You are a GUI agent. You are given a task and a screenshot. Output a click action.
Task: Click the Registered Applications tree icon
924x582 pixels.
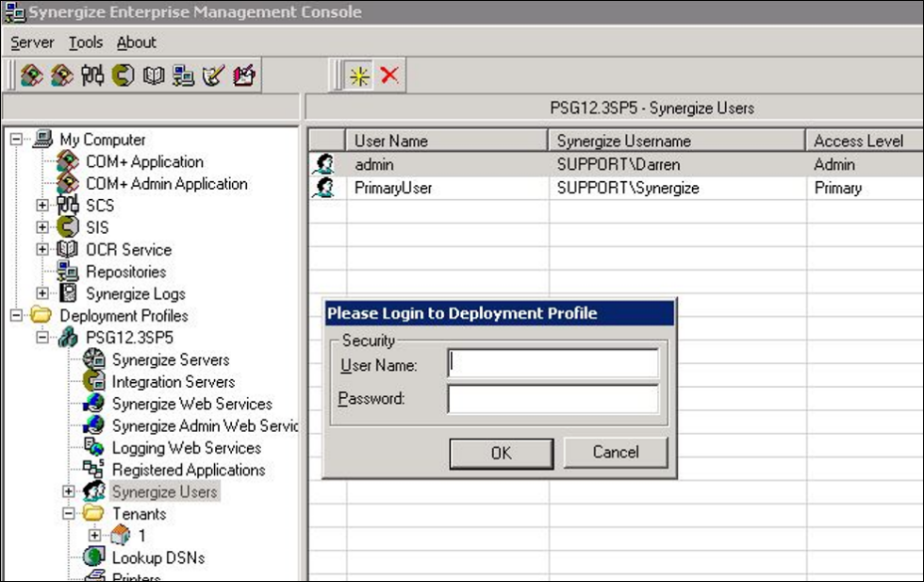(93, 470)
